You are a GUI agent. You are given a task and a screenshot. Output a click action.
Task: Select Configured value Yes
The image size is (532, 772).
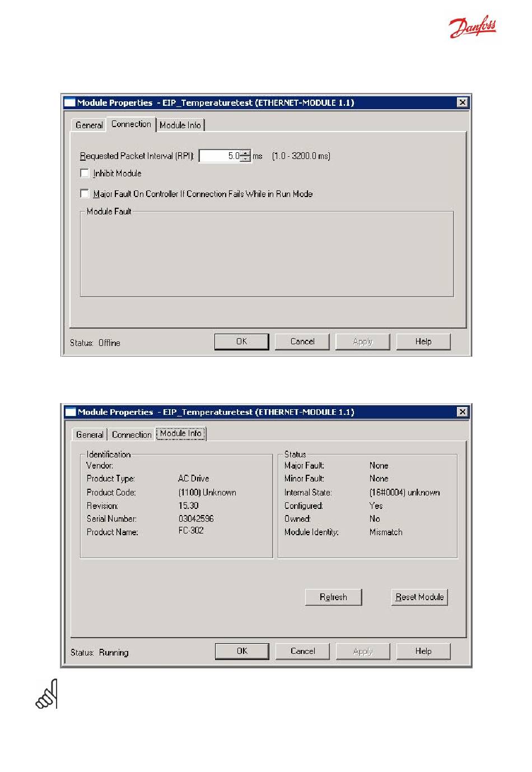(x=376, y=506)
